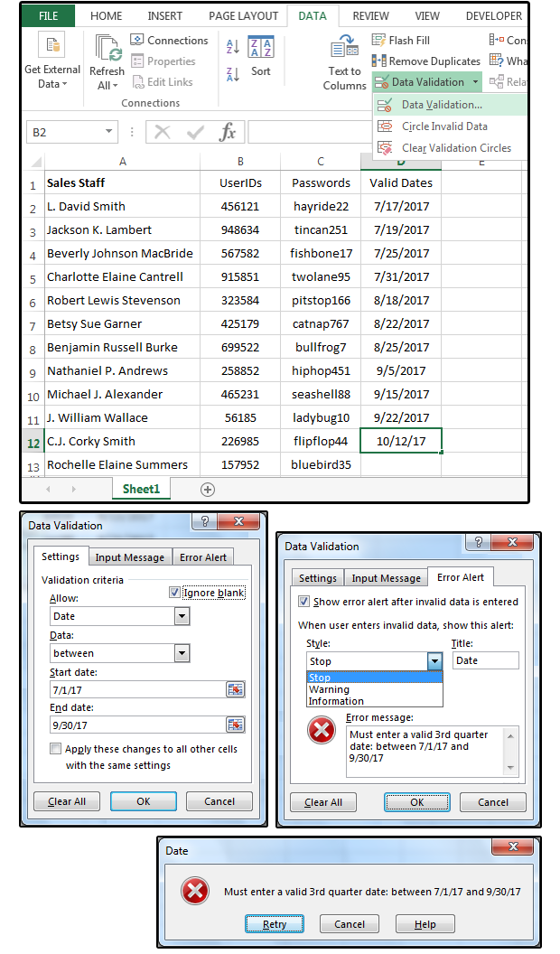
Task: Confirm entry with formula bar checkmark
Action: coord(195,132)
